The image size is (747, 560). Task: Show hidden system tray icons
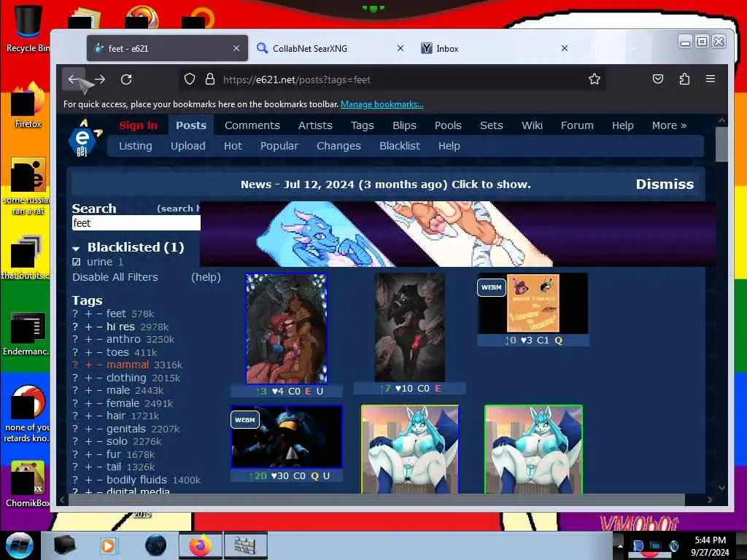pyautogui.click(x=620, y=545)
